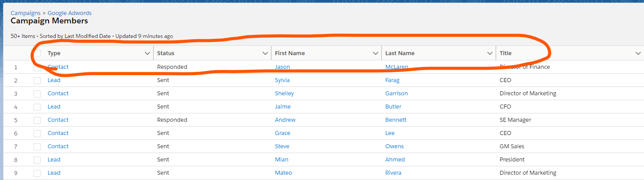Open the Jason first name link

point(282,67)
